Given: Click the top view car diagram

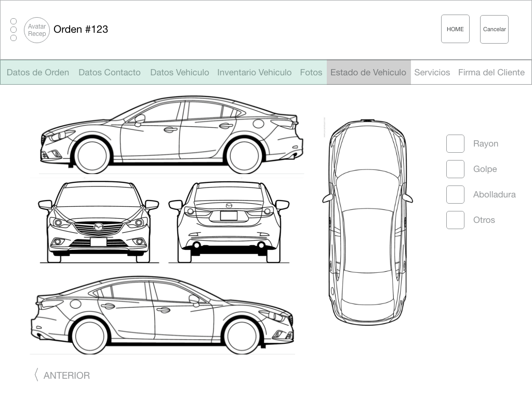Looking at the screenshot, I should [367, 222].
